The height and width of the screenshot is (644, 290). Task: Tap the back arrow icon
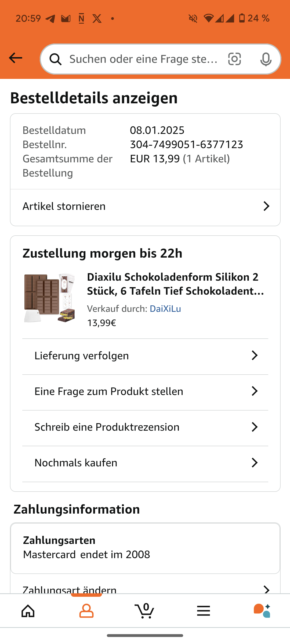(x=16, y=58)
